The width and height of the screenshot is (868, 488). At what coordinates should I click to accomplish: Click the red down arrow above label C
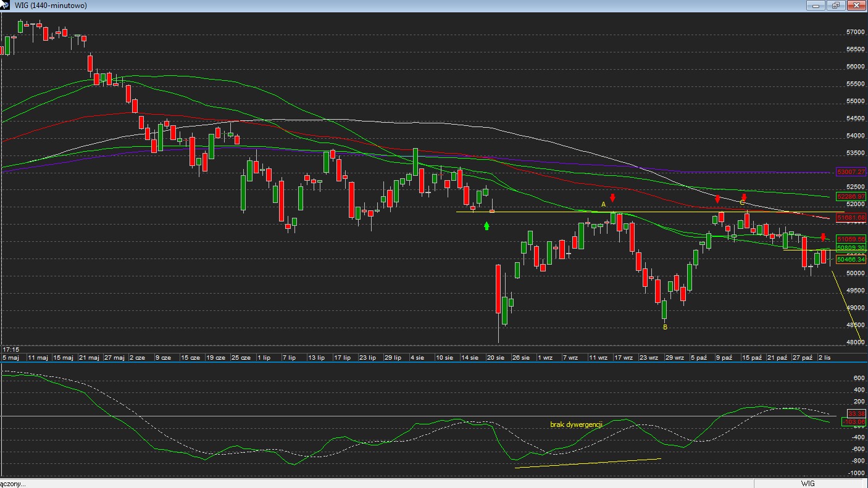tap(745, 197)
